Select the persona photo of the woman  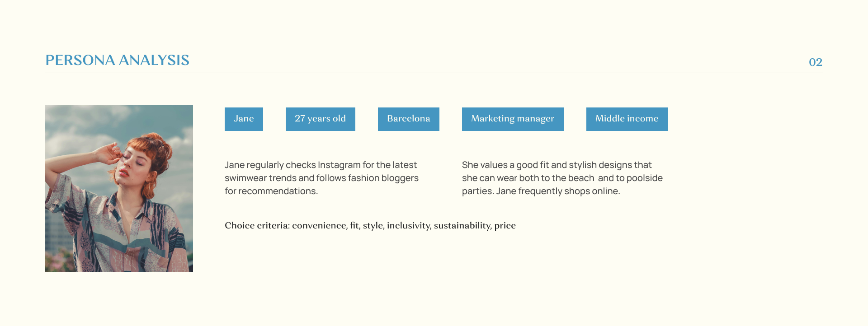119,188
